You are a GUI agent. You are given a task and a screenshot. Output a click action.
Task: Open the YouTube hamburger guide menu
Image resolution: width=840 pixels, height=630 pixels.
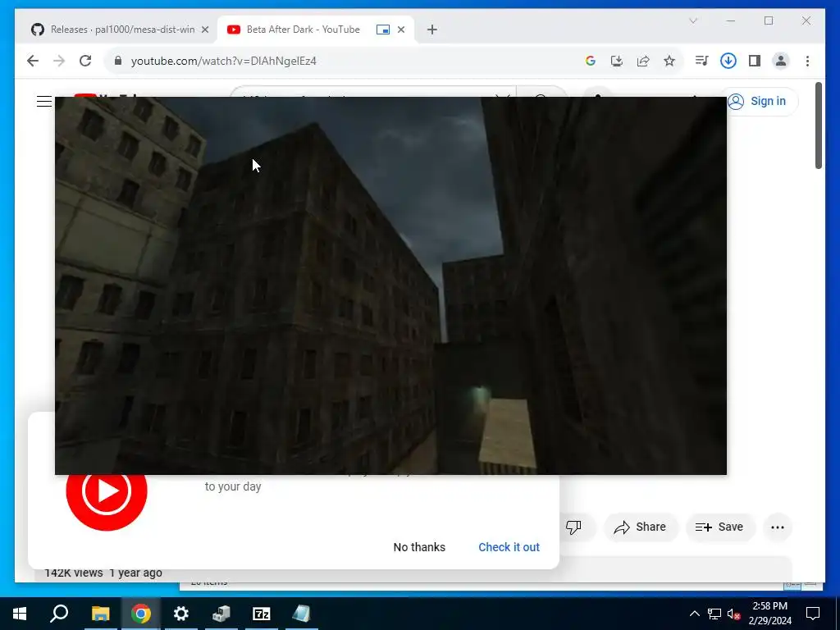pos(44,101)
